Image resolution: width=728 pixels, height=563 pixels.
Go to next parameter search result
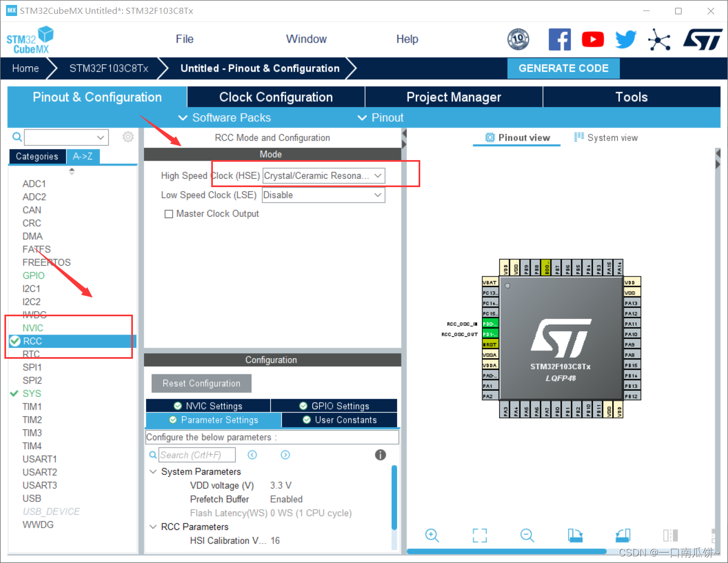pyautogui.click(x=285, y=455)
